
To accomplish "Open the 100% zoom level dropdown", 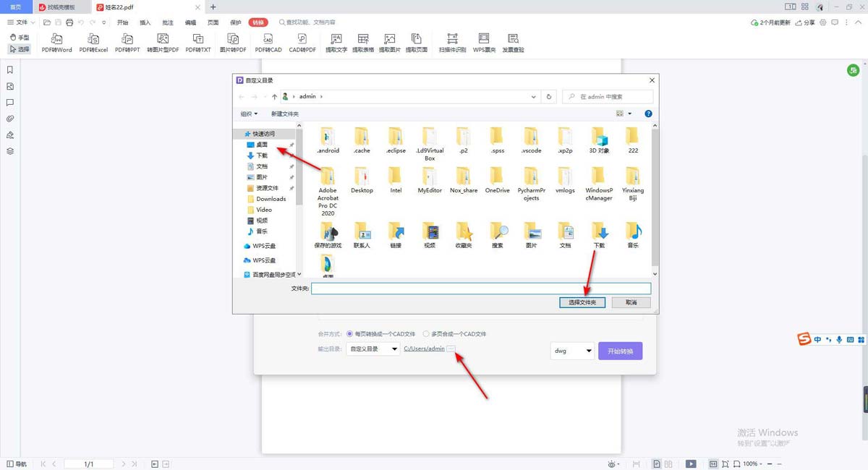I will tap(754, 463).
